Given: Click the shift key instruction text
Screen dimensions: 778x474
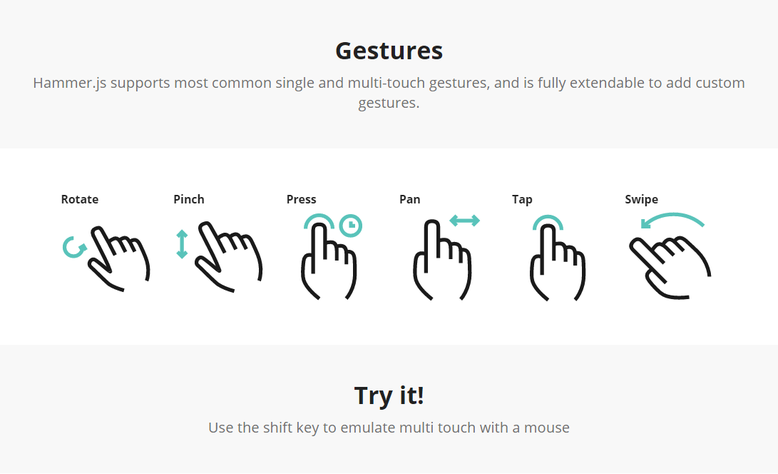Looking at the screenshot, I should [x=389, y=427].
